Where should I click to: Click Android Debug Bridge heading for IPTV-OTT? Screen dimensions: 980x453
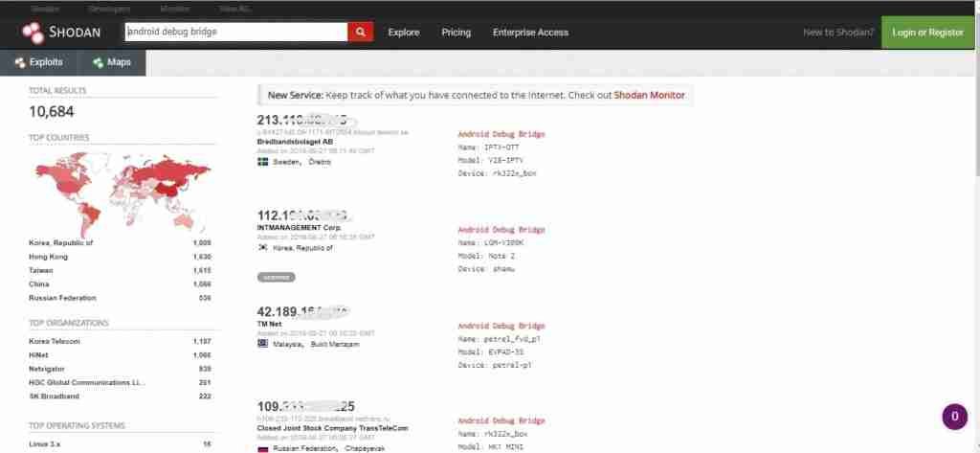(x=501, y=134)
